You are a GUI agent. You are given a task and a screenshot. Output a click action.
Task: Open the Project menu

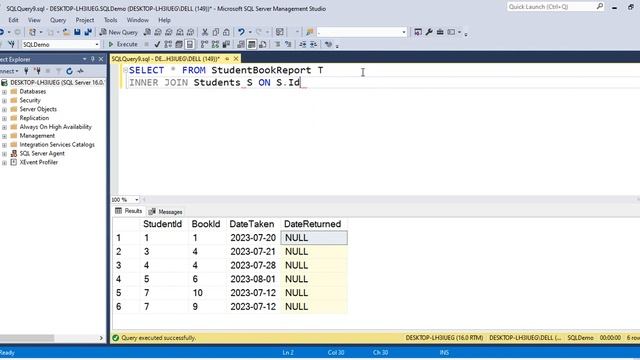point(84,20)
